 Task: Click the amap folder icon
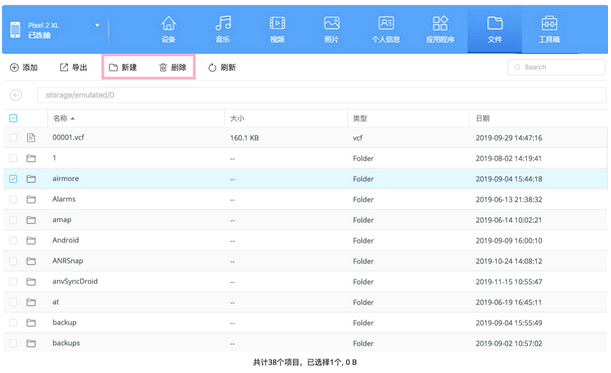coord(31,220)
